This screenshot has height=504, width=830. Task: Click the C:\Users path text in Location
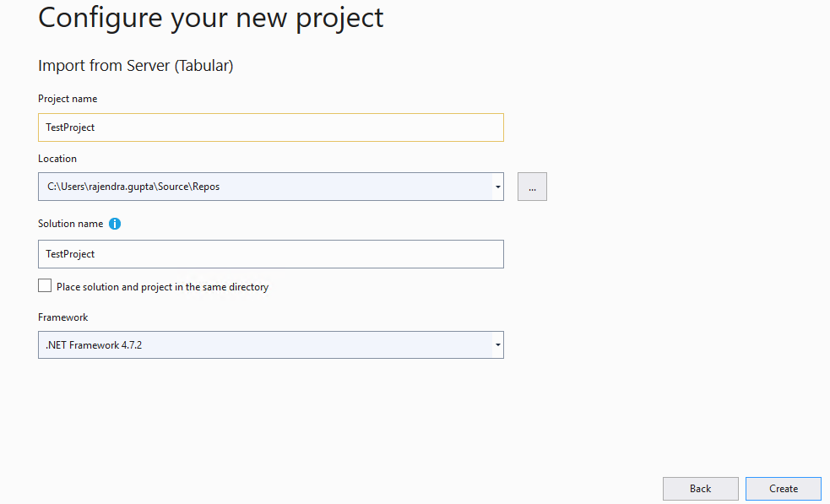(x=133, y=187)
